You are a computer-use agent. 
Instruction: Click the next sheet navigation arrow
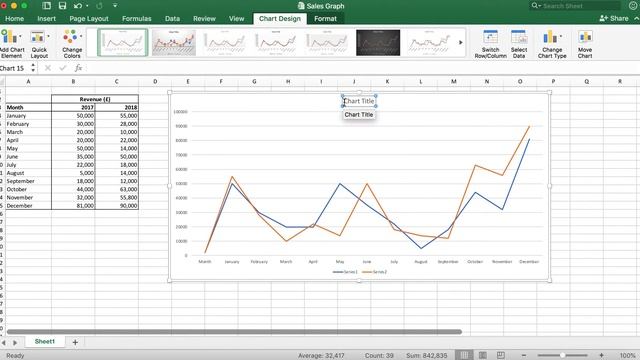(15, 343)
